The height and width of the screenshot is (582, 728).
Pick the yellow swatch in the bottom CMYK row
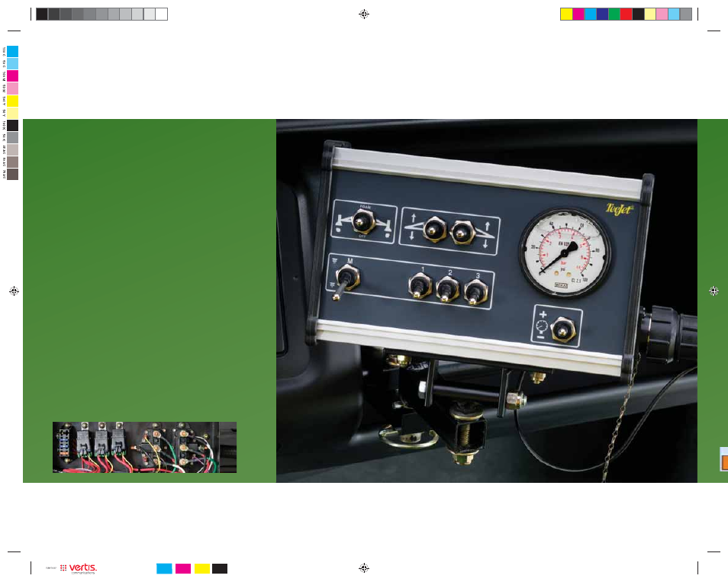coord(202,568)
